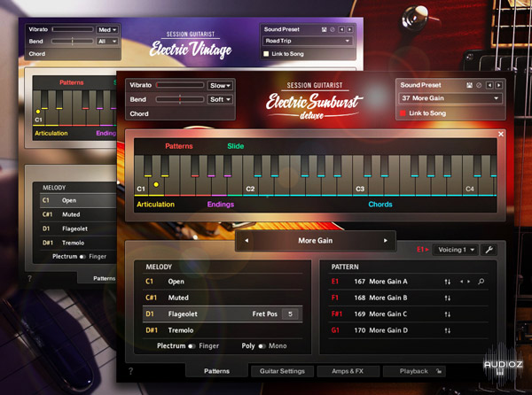Open the Vibrato Slow dropdown

[x=219, y=85]
